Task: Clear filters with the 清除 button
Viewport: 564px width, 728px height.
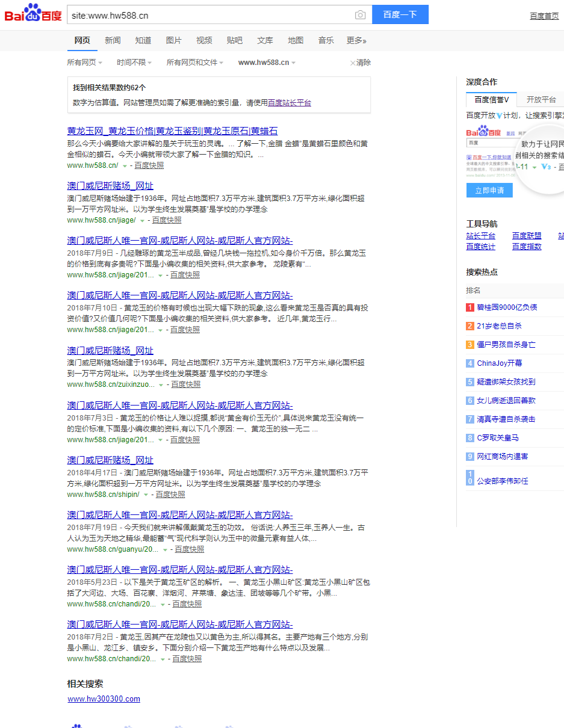Action: (x=361, y=63)
